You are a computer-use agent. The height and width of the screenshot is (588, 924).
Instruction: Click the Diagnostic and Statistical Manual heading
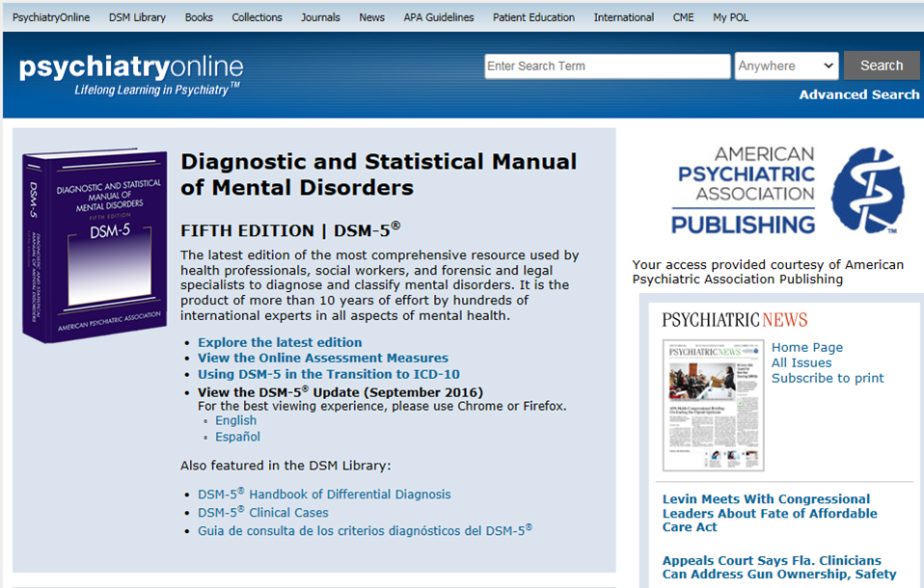(378, 174)
